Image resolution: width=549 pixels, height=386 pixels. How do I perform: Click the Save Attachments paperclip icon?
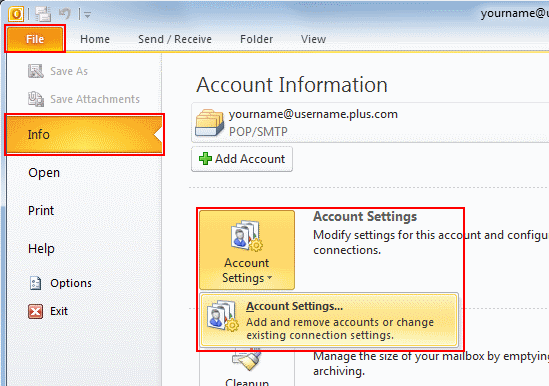click(x=36, y=99)
